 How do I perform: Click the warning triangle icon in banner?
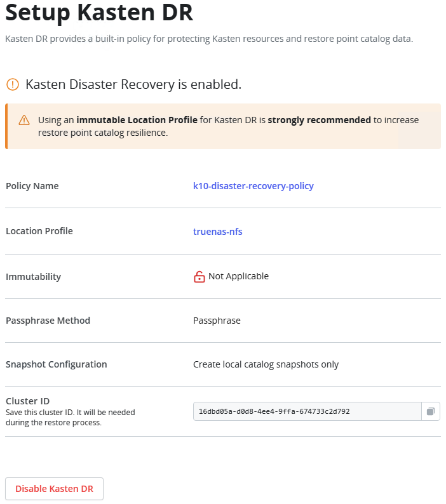[24, 120]
